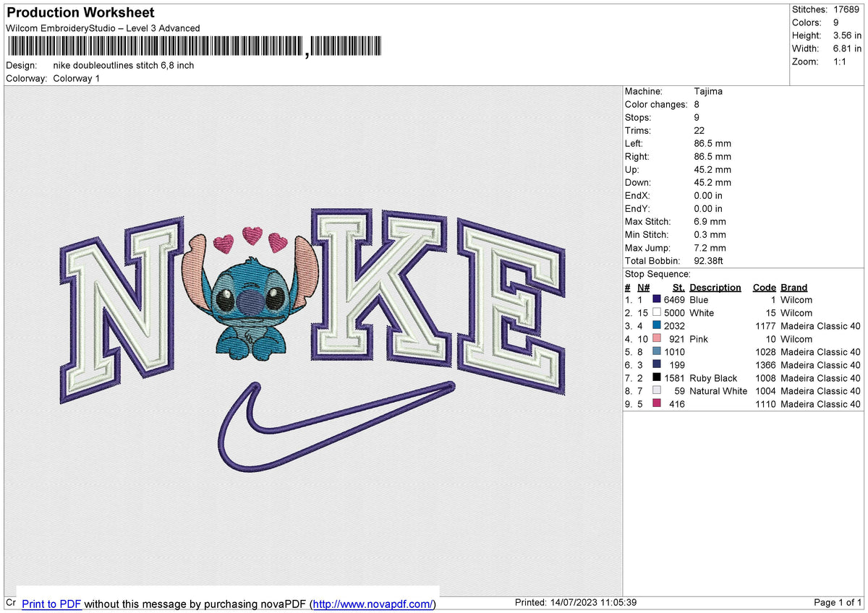Select the Blue color swatch in row 1
This screenshot has height=613, width=868.
pyautogui.click(x=657, y=300)
